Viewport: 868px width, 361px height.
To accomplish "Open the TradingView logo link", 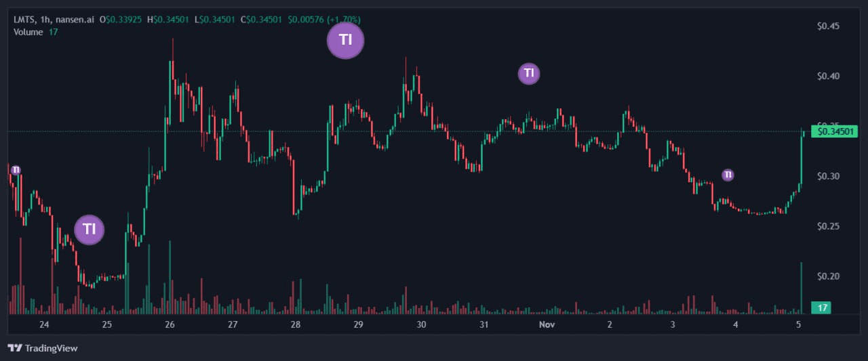I will pyautogui.click(x=43, y=348).
